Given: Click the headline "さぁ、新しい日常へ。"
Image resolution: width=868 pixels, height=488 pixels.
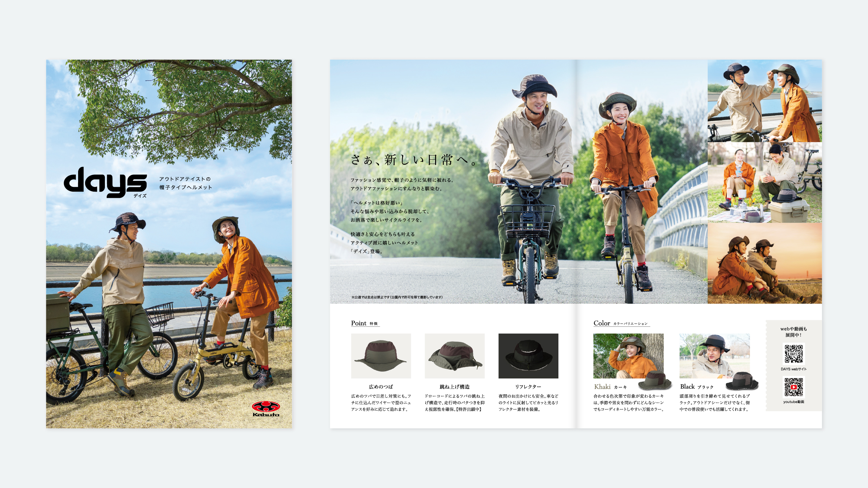Looking at the screenshot, I should pyautogui.click(x=414, y=160).
